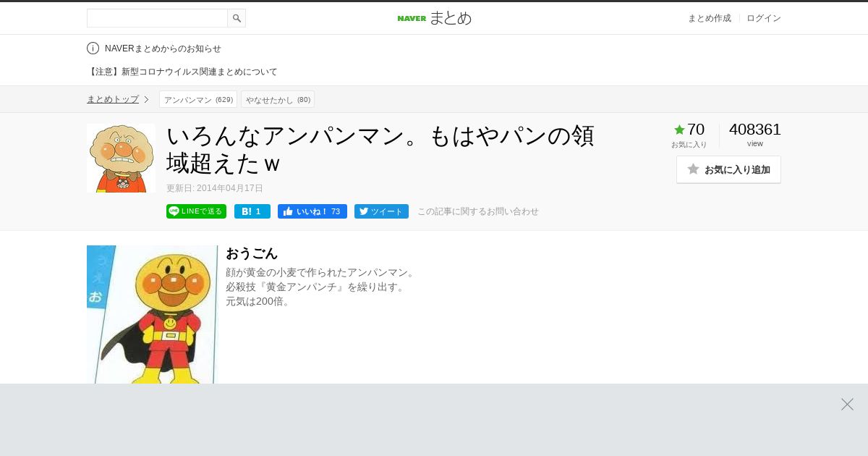Open NAVERまとめからのお知らせ notice
This screenshot has width=868, height=456.
[163, 48]
